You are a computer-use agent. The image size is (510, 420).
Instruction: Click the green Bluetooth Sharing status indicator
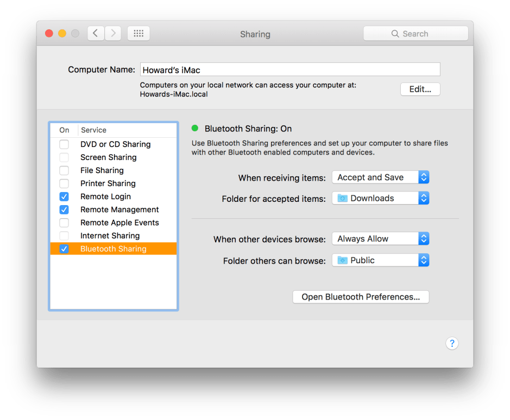[196, 129]
